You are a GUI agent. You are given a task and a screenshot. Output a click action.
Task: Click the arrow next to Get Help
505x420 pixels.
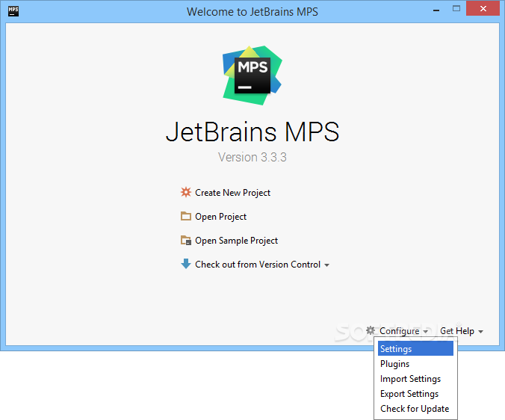coord(480,331)
